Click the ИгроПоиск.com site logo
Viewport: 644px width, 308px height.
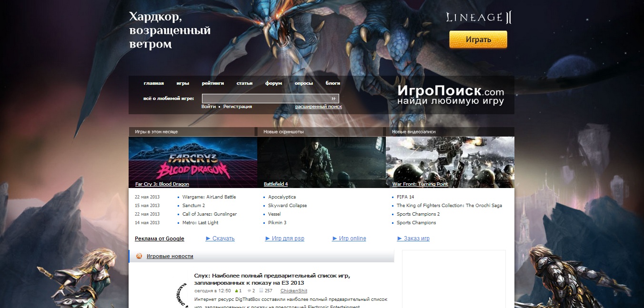[x=451, y=95]
